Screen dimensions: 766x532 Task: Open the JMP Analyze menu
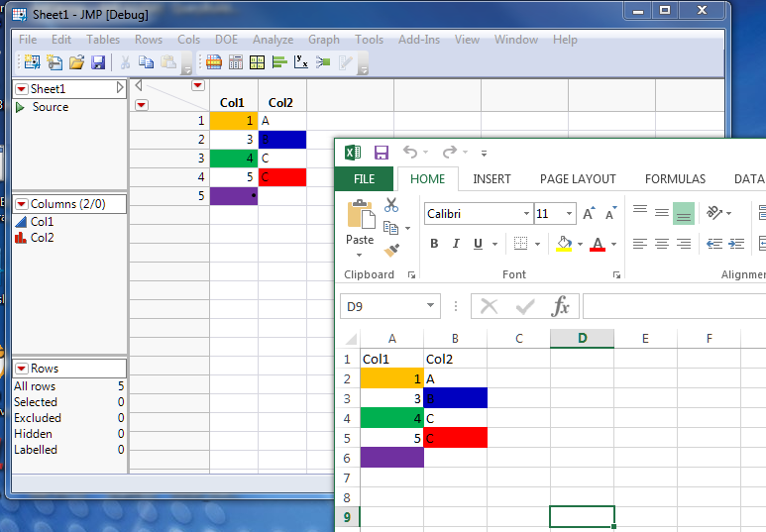[274, 40]
